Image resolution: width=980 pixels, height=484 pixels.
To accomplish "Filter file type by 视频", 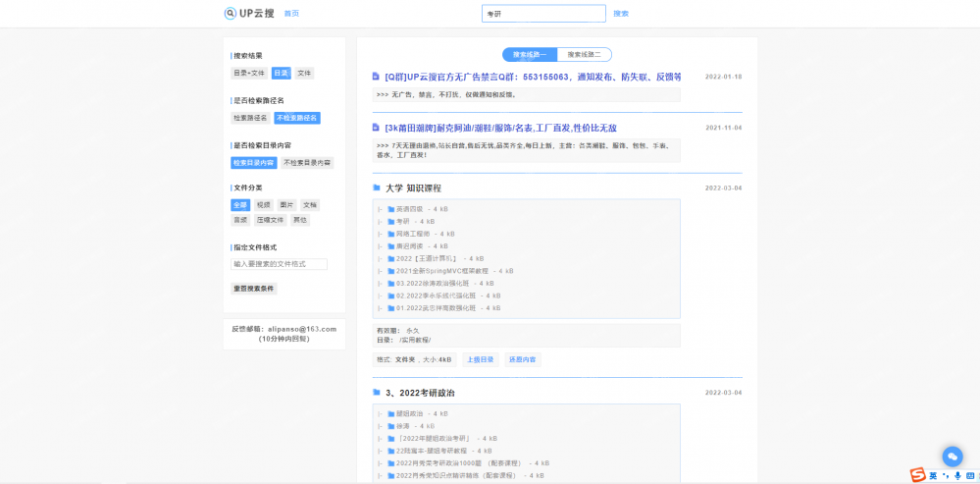I will [x=264, y=205].
